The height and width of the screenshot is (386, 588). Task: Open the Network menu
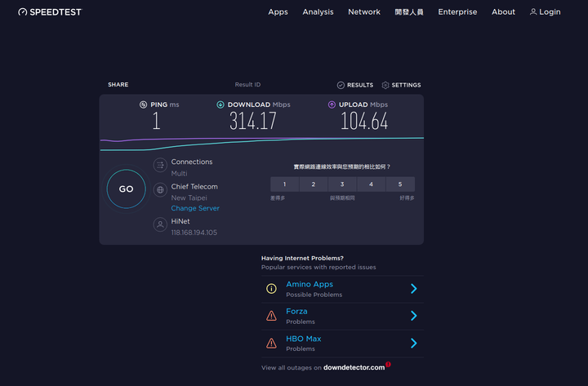(364, 12)
